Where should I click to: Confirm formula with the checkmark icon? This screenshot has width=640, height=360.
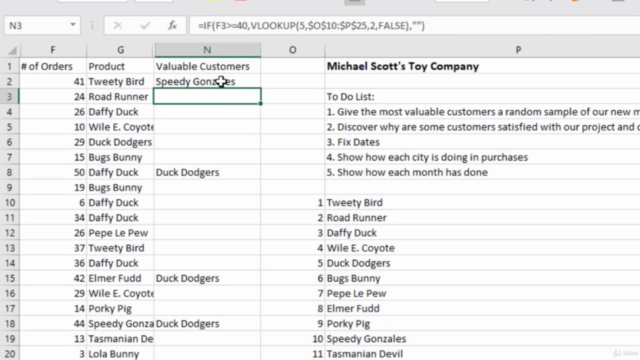click(x=145, y=26)
